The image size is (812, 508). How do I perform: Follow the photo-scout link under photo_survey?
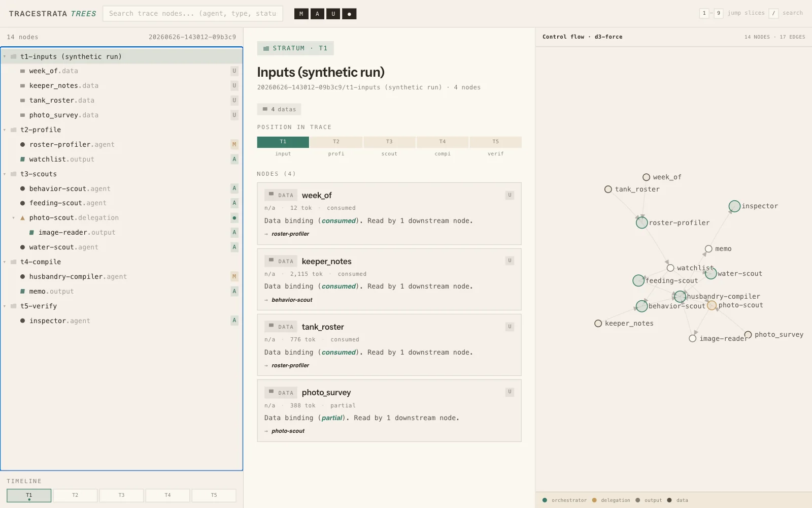click(x=288, y=431)
